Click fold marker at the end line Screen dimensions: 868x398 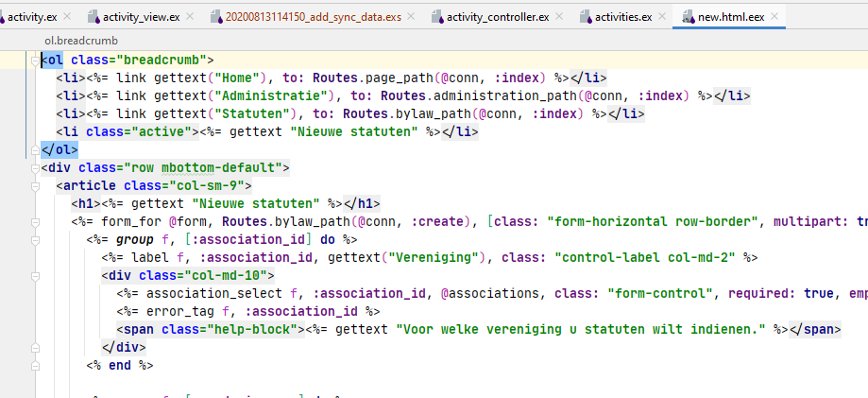(36, 365)
